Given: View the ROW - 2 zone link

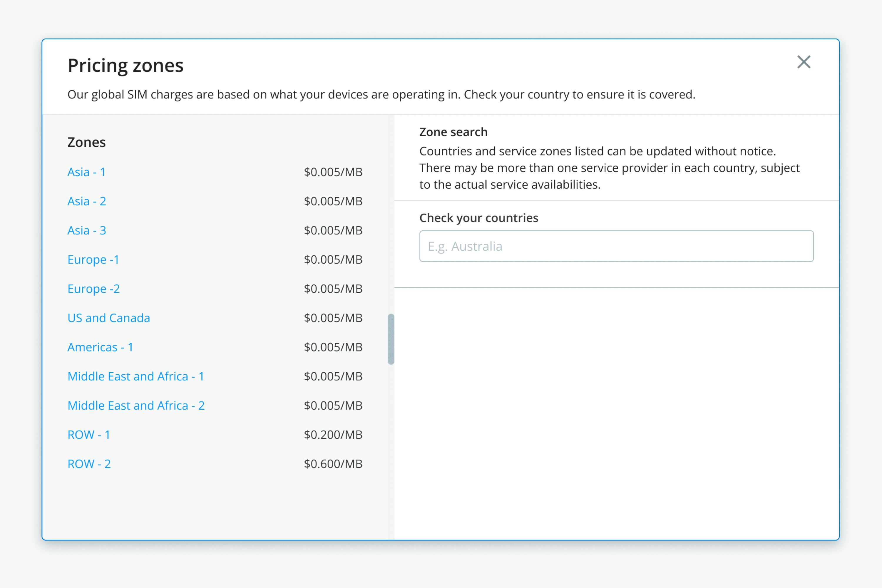Looking at the screenshot, I should click(x=89, y=464).
